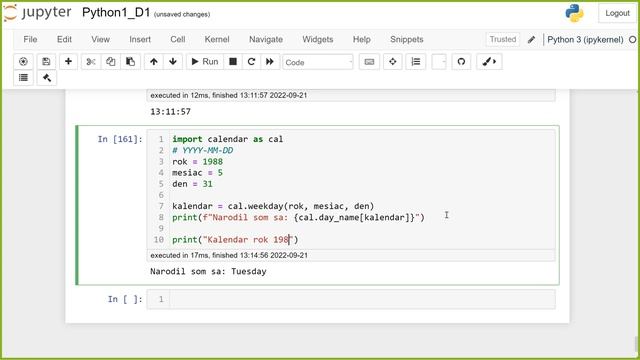The image size is (640, 360).
Task: Open the Kernel menu
Action: tap(217, 40)
